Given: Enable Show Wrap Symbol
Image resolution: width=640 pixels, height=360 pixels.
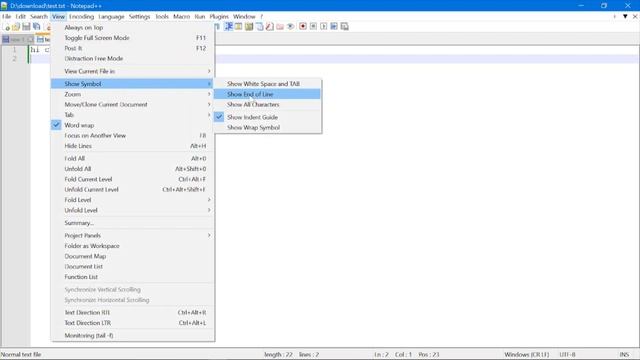Looking at the screenshot, I should pyautogui.click(x=267, y=127).
